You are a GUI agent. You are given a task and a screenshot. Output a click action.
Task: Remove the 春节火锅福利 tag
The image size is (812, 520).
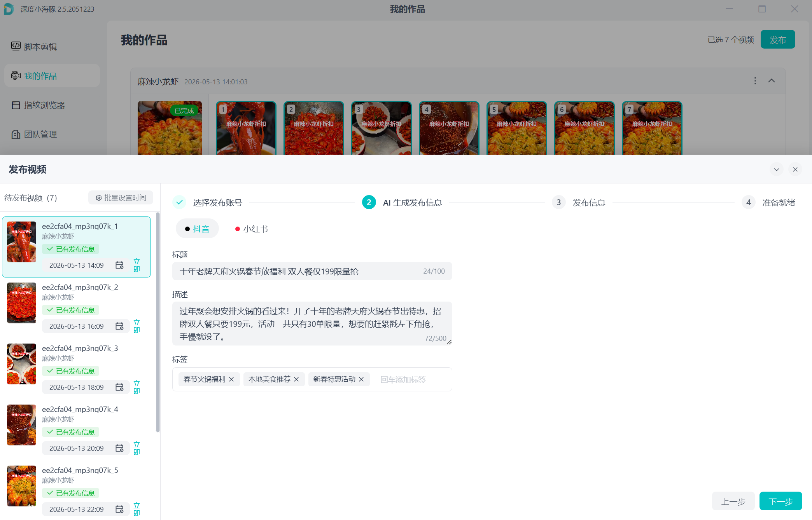click(231, 379)
